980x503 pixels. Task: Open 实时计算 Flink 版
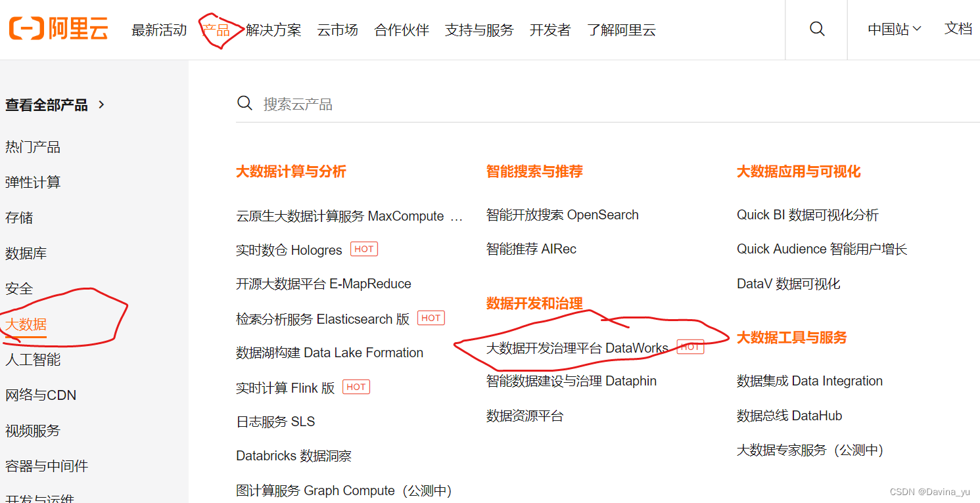pos(285,388)
